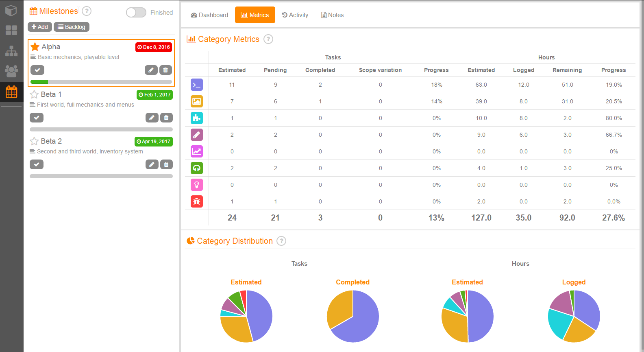Click the Alpha milestone progress bar

click(101, 82)
